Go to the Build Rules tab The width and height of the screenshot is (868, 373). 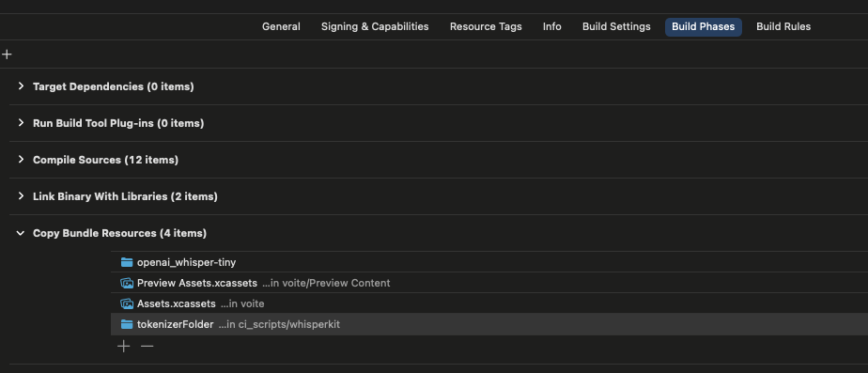pos(783,26)
